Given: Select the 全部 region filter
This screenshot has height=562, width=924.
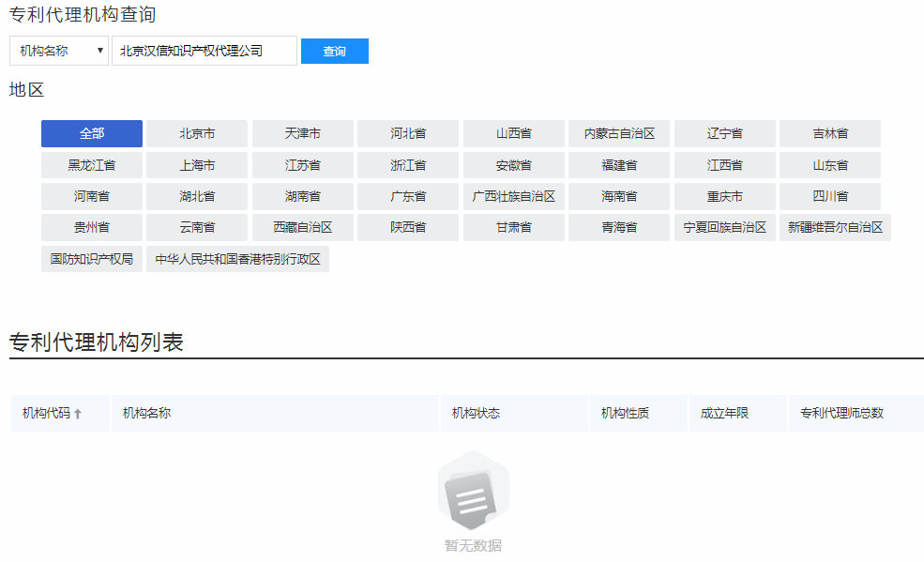Looking at the screenshot, I should (91, 133).
